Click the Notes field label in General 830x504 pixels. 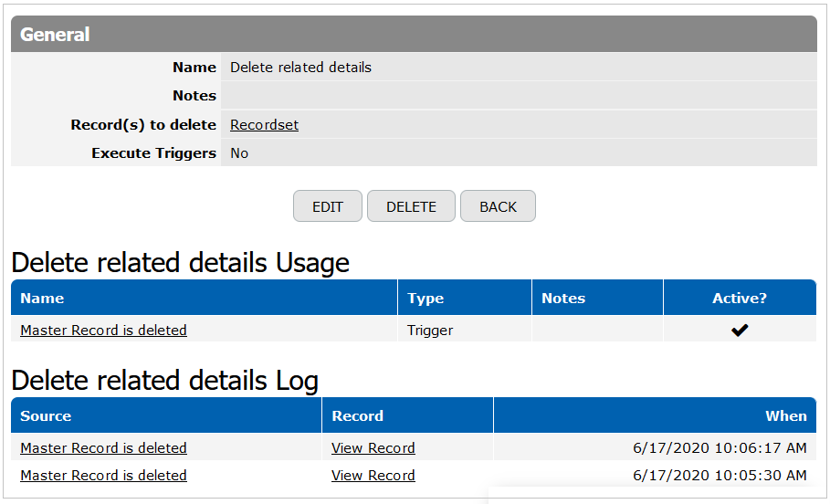coord(194,96)
